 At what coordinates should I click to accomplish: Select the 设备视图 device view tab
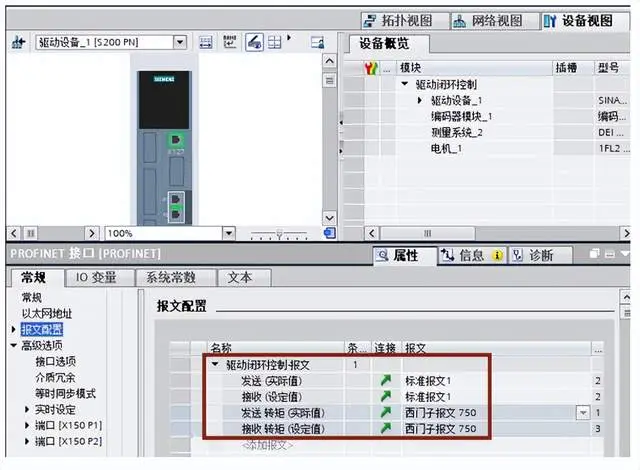[585, 21]
